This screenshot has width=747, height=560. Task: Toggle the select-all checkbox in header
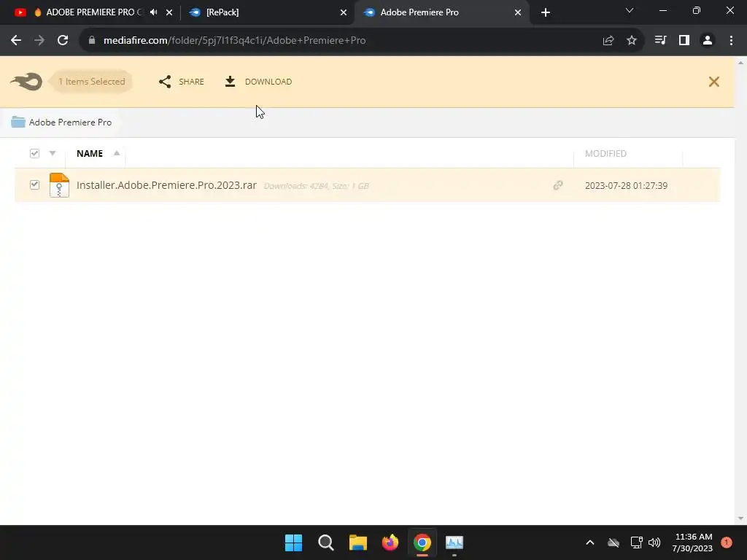coord(34,153)
